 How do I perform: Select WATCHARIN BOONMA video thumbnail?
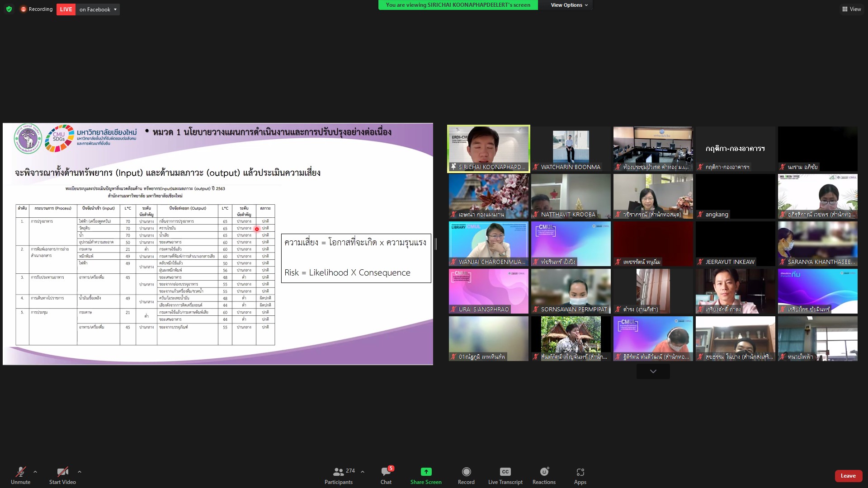[x=571, y=149]
